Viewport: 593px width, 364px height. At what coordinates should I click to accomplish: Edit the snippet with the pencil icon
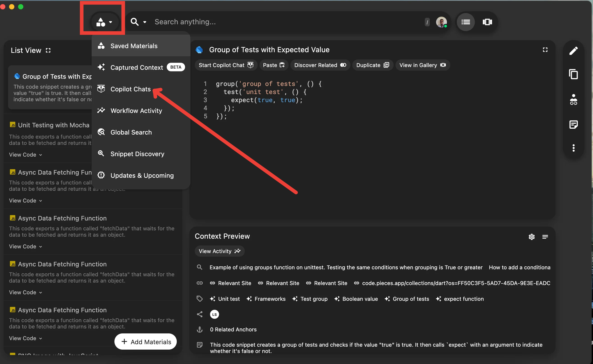click(x=573, y=50)
